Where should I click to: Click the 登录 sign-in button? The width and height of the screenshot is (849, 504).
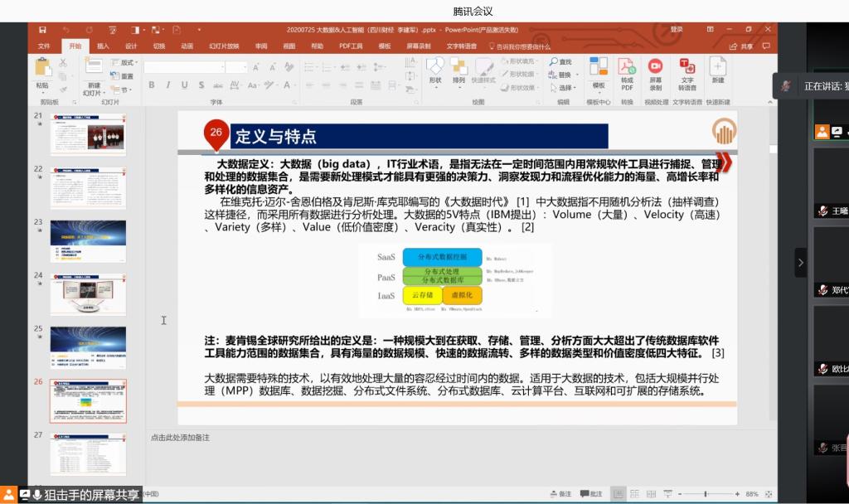pyautogui.click(x=677, y=30)
